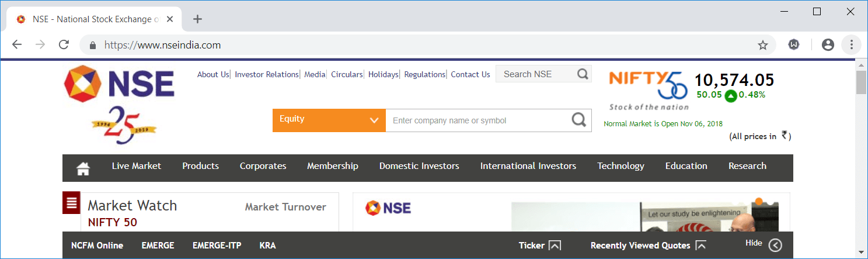Open the Live Market menu
This screenshot has height=259, width=868.
tap(137, 166)
